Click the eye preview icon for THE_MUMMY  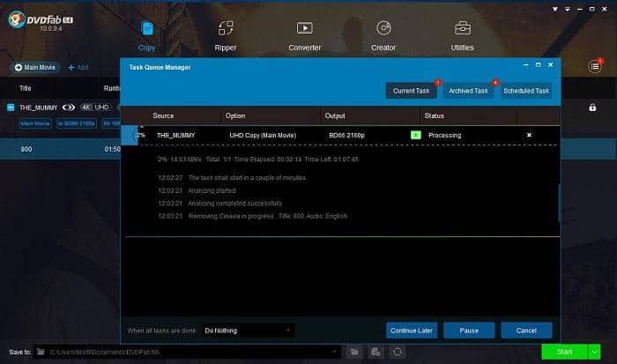(x=69, y=108)
